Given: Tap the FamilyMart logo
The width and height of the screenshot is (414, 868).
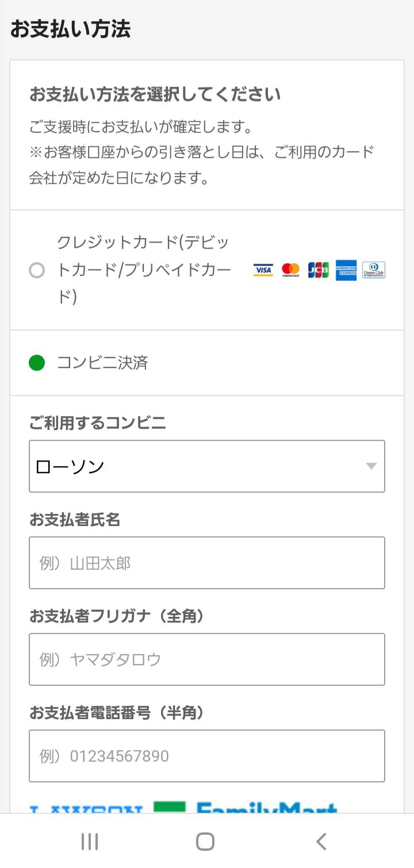Looking at the screenshot, I should tap(245, 807).
